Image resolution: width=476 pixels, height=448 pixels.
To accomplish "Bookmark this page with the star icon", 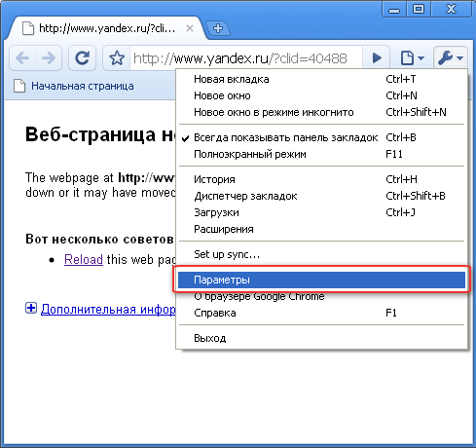I will coord(117,58).
